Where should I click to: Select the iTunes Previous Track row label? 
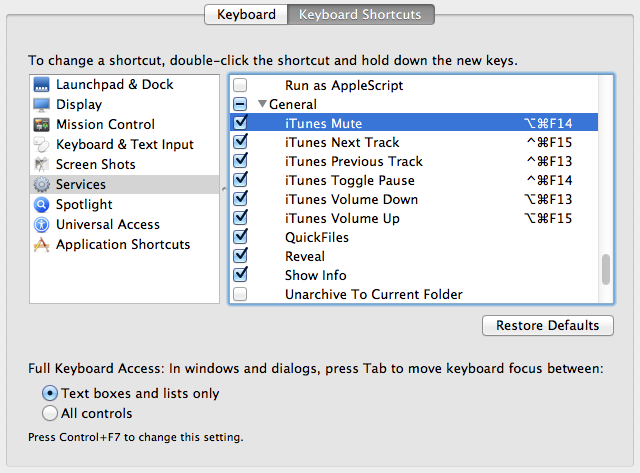[x=354, y=161]
